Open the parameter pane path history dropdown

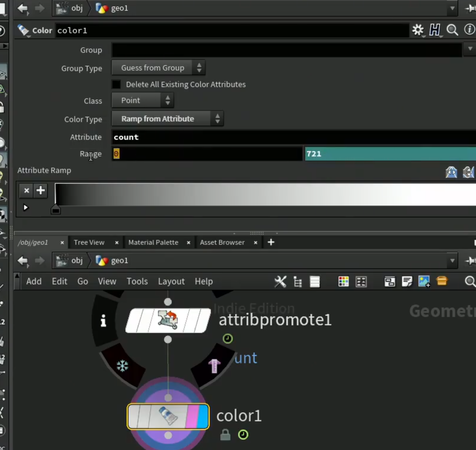coord(452,8)
